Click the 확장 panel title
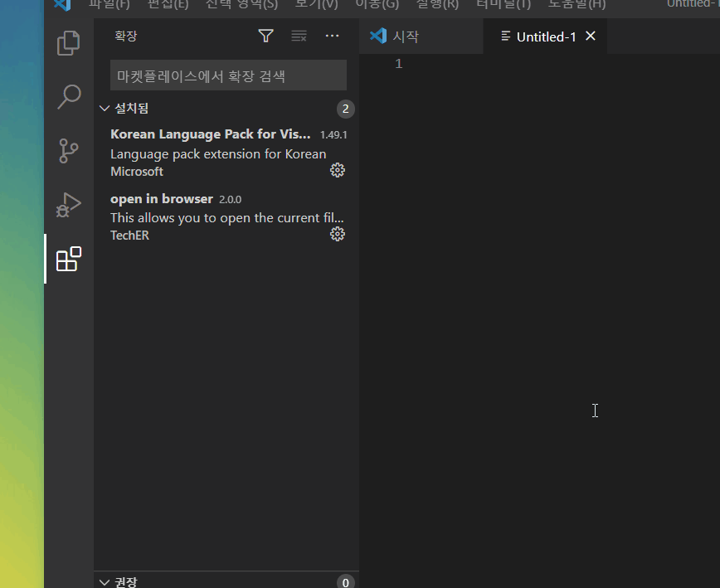The image size is (720, 588). 126,36
